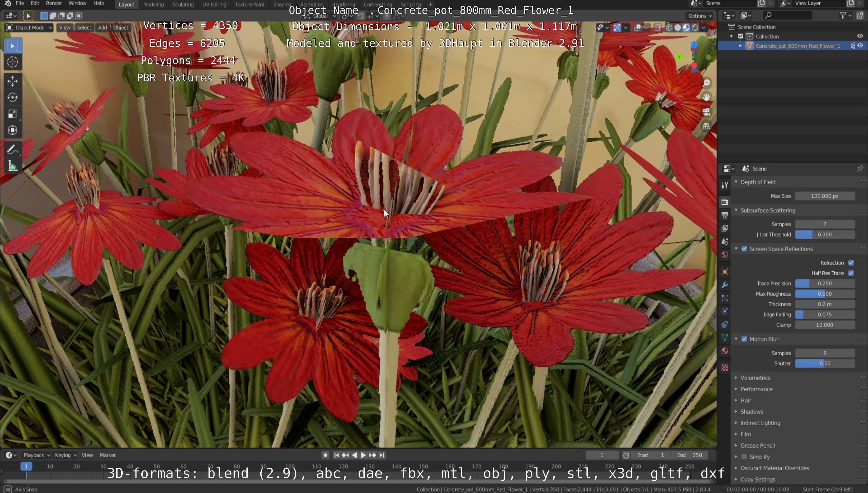Activate the Annotate tool
Screen dimensions: 868x493
pos(12,150)
